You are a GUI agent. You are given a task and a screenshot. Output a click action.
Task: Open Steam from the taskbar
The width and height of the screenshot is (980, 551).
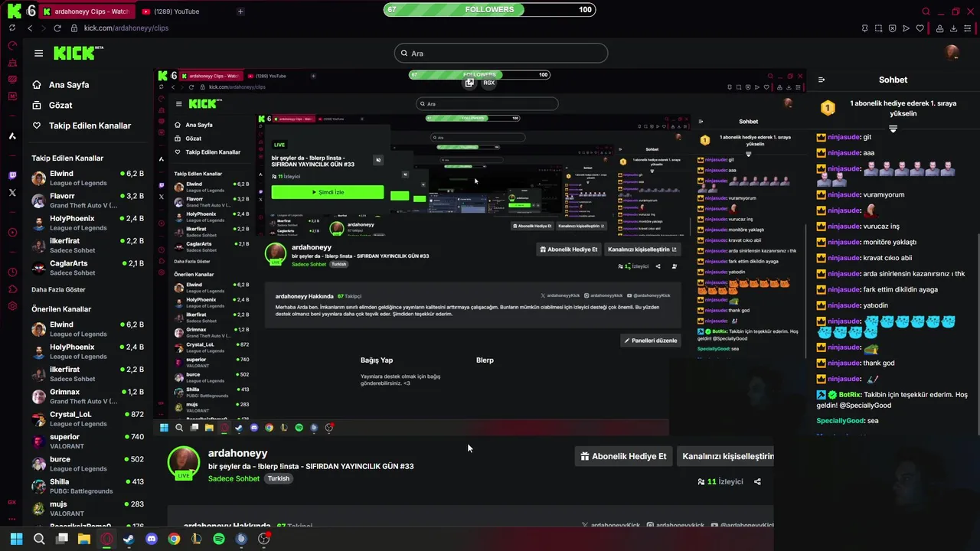point(129,539)
